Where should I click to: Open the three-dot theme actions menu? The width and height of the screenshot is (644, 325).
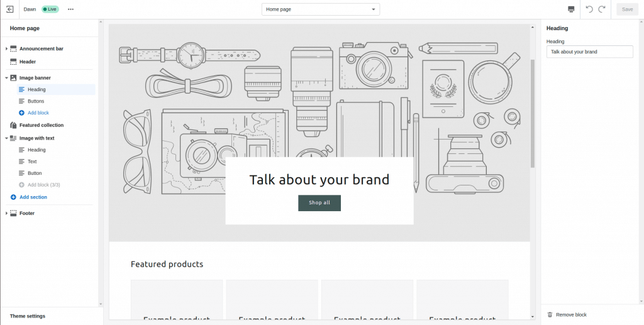(70, 9)
